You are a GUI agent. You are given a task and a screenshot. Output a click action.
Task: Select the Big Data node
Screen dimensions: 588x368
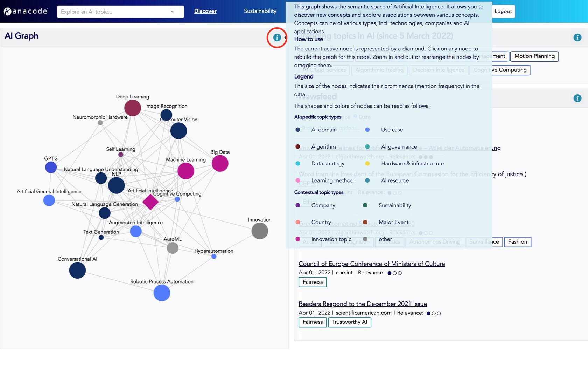click(220, 163)
